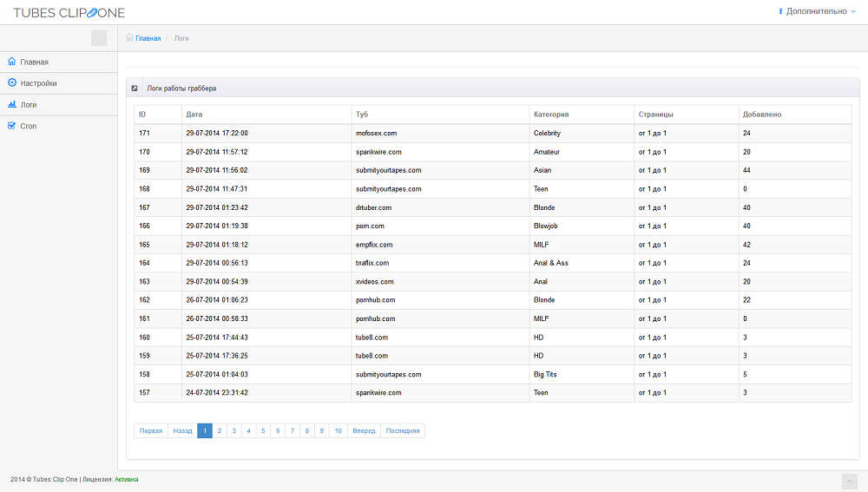Go to page 10 in pagination
Image resolution: width=868 pixels, height=492 pixels.
[339, 430]
